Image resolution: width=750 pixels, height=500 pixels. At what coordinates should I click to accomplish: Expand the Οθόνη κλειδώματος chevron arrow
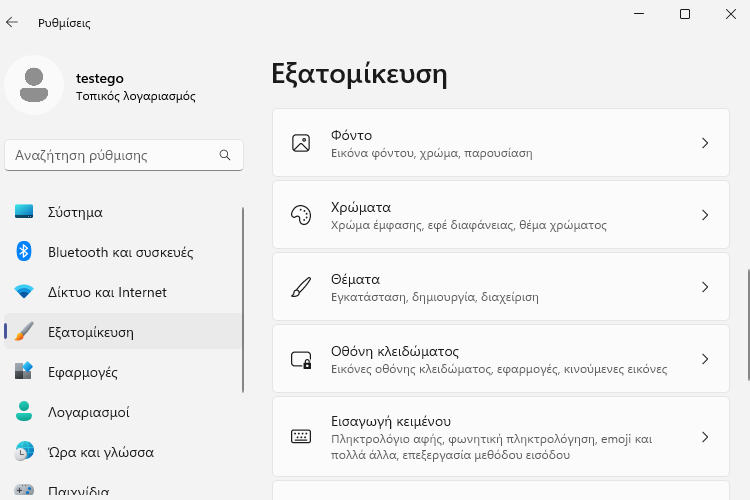click(x=705, y=359)
